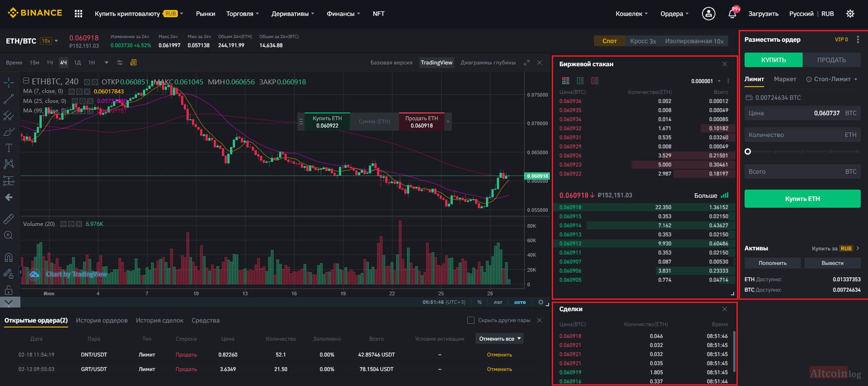Open the История ордеров tab
The width and height of the screenshot is (868, 386).
point(102,320)
